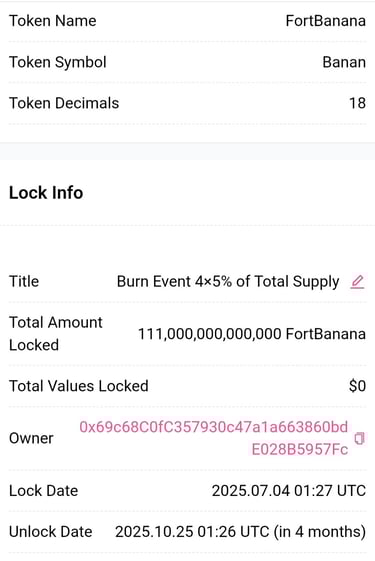The width and height of the screenshot is (375, 561).
Task: Select the Burn Event 4×5% title text
Action: (228, 282)
